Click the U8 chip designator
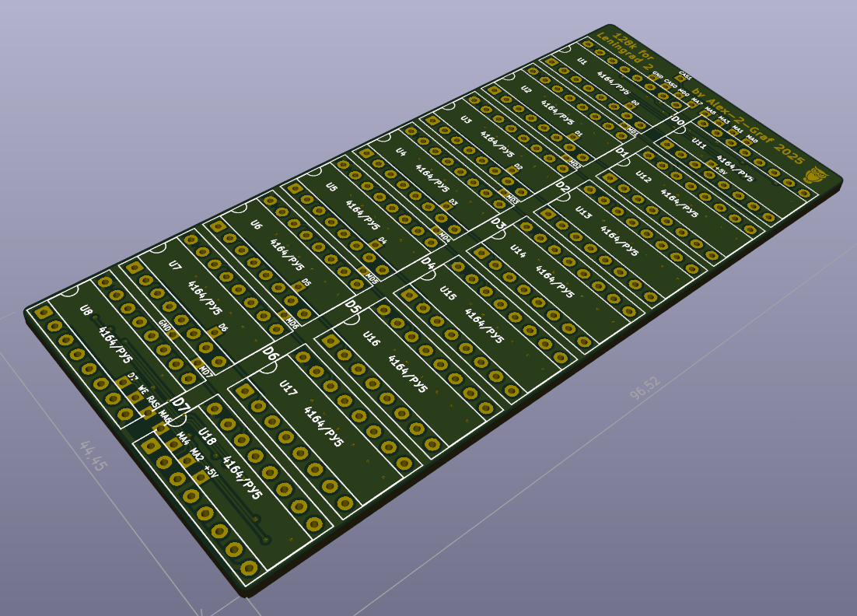Viewport: 857px width, 616px height. (86, 313)
